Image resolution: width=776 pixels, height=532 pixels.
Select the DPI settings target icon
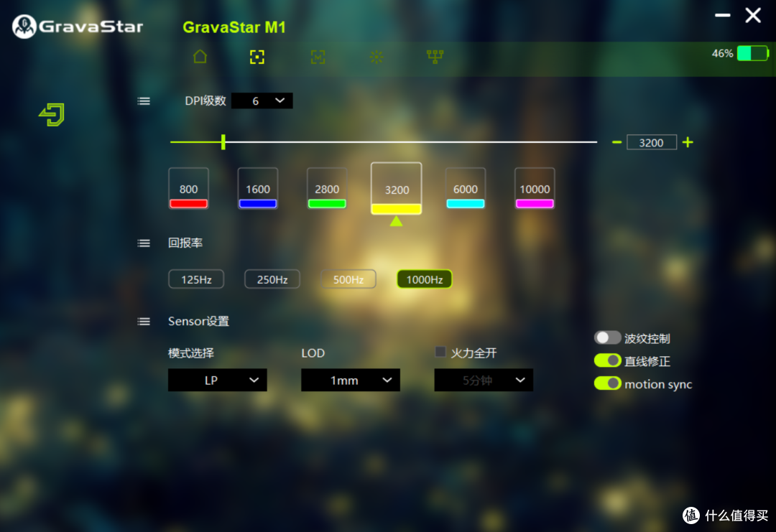pyautogui.click(x=257, y=57)
